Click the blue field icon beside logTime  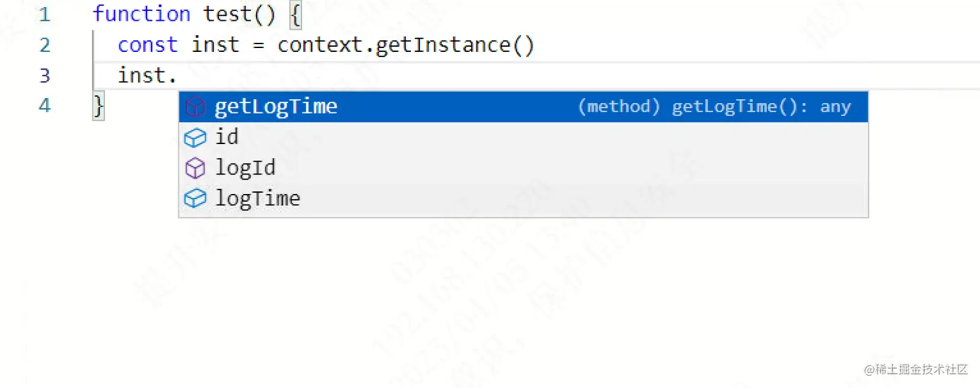point(195,199)
